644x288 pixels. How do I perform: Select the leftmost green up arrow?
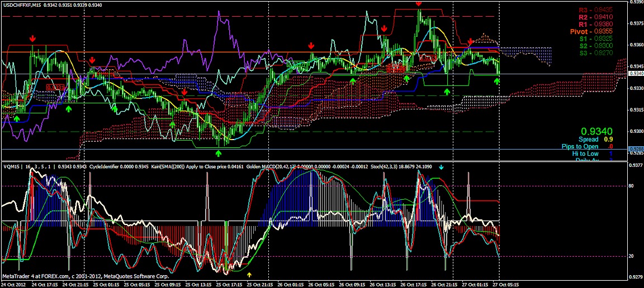pos(17,118)
